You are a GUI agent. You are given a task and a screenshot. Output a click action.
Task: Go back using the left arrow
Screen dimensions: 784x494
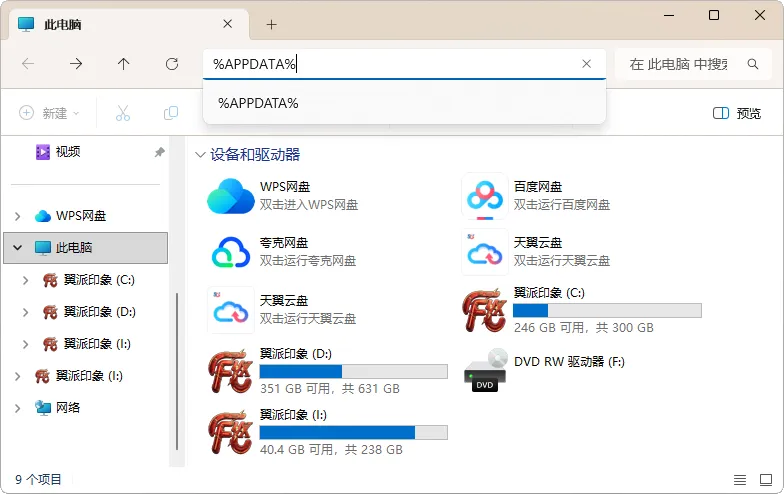[28, 64]
